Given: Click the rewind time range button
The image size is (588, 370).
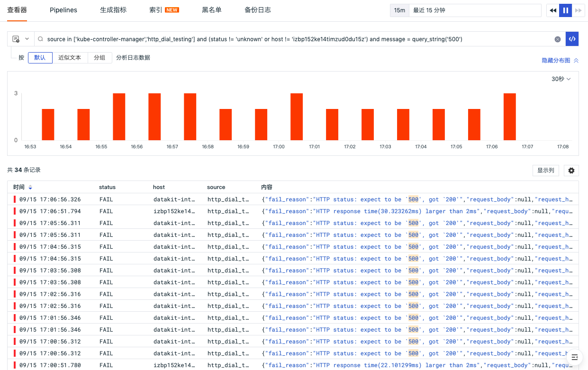Looking at the screenshot, I should tap(552, 10).
